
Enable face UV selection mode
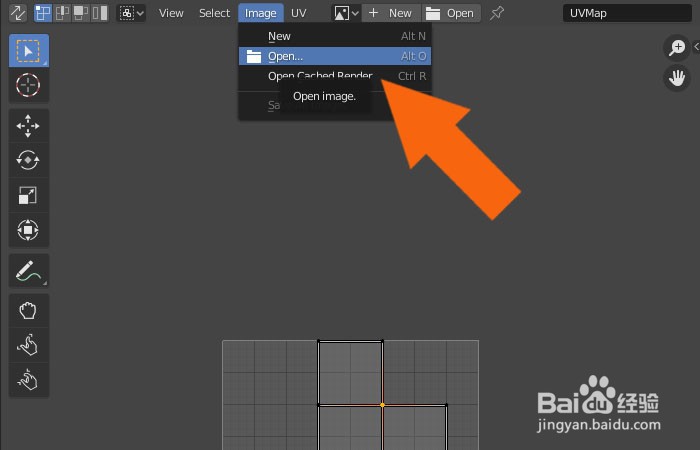coord(81,13)
